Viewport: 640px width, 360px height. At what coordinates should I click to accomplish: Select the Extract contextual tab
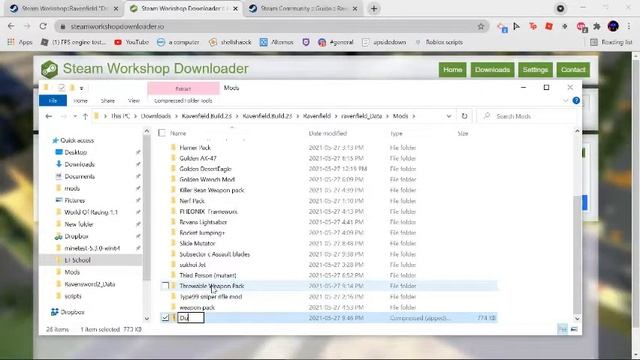coord(183,88)
